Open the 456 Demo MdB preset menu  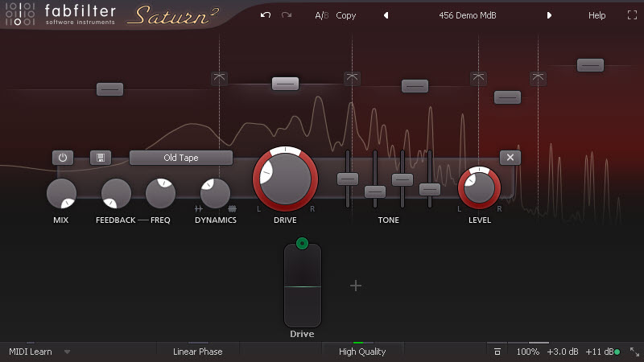[x=468, y=15]
